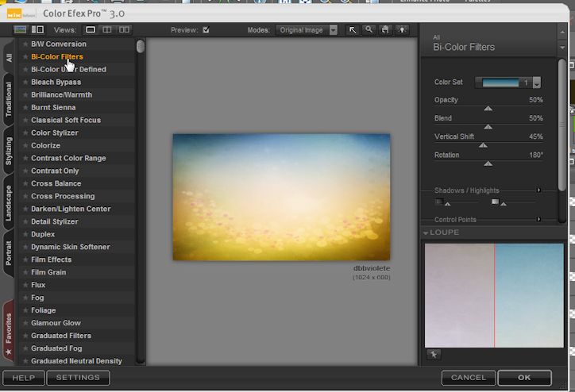Click the Blend slider handle
Screen dimensions: 575x392
coord(488,127)
